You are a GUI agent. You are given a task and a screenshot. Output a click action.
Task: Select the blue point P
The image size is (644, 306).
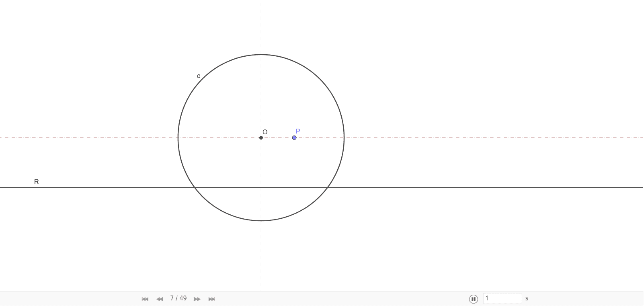coord(294,138)
